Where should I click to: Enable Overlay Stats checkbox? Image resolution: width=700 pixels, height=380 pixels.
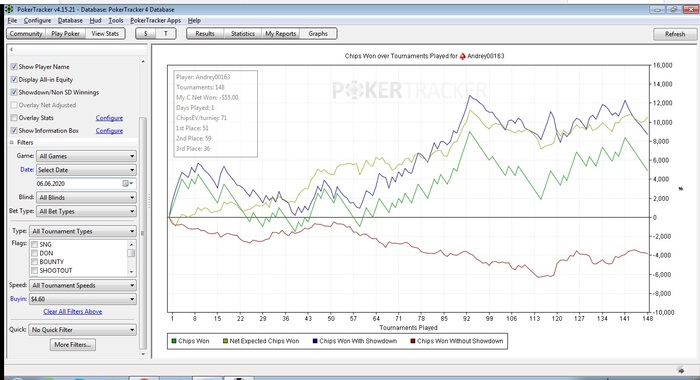(14, 118)
